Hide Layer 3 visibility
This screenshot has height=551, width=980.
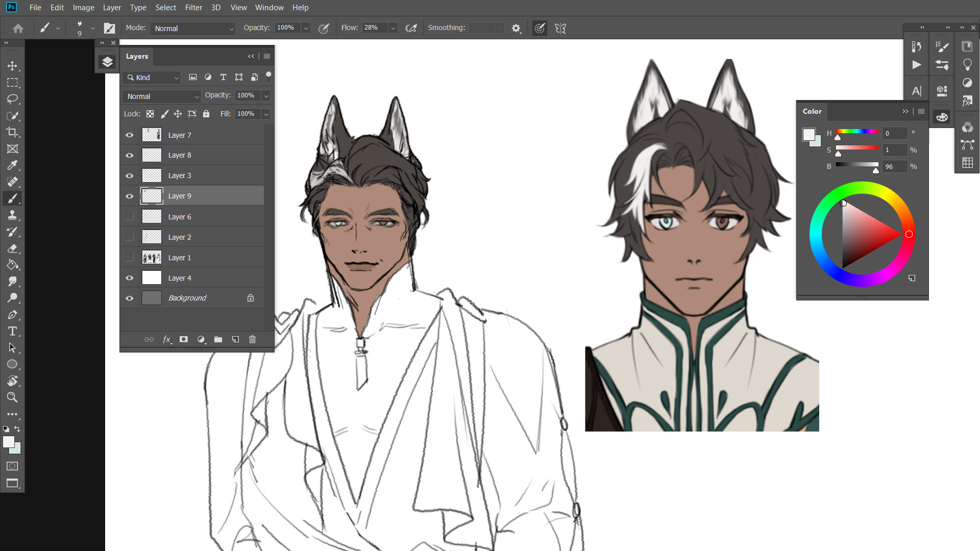tap(130, 176)
